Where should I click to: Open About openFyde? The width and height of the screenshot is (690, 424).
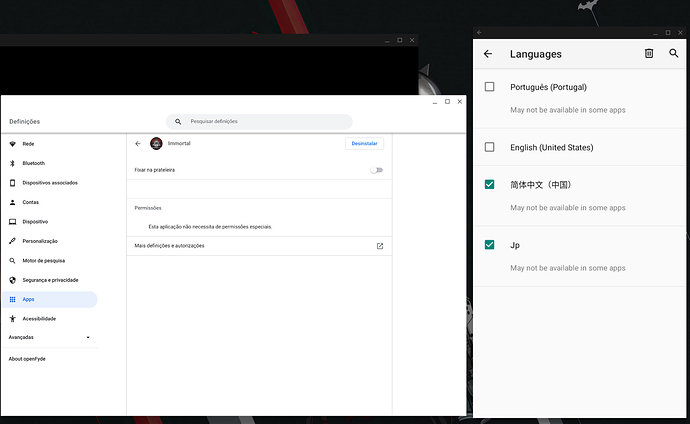(27, 359)
